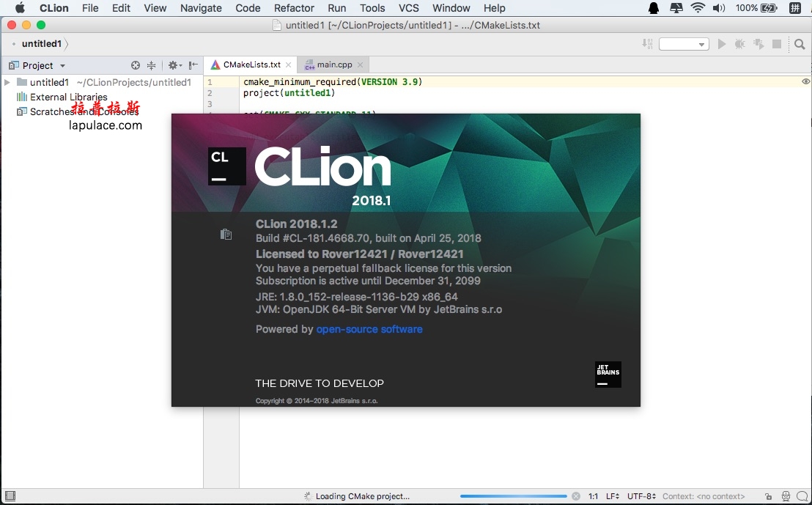
Task: Open the LF line separator selector
Action: [x=613, y=496]
